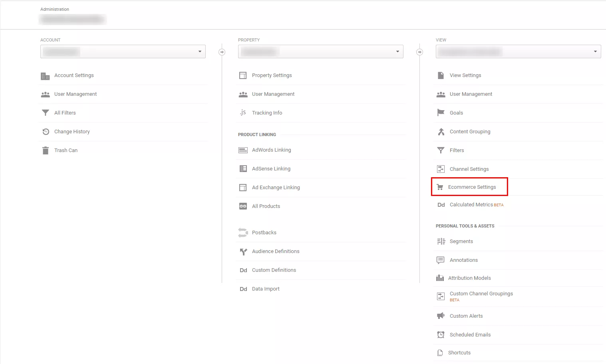Click the Change History clock icon
This screenshot has width=606, height=364.
point(46,132)
